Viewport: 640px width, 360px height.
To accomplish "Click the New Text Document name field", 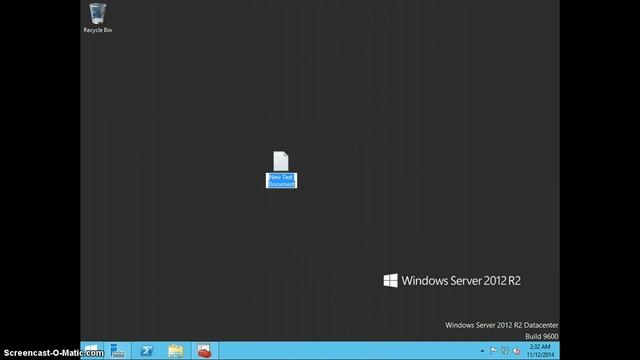I will [281, 180].
